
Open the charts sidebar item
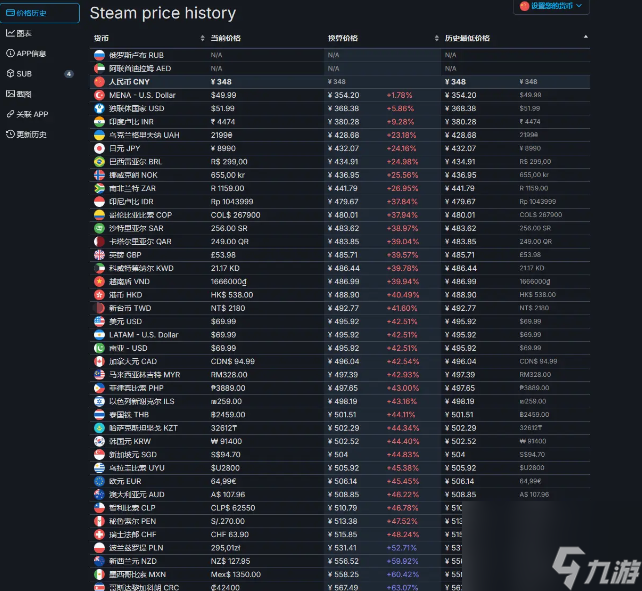pyautogui.click(x=19, y=34)
